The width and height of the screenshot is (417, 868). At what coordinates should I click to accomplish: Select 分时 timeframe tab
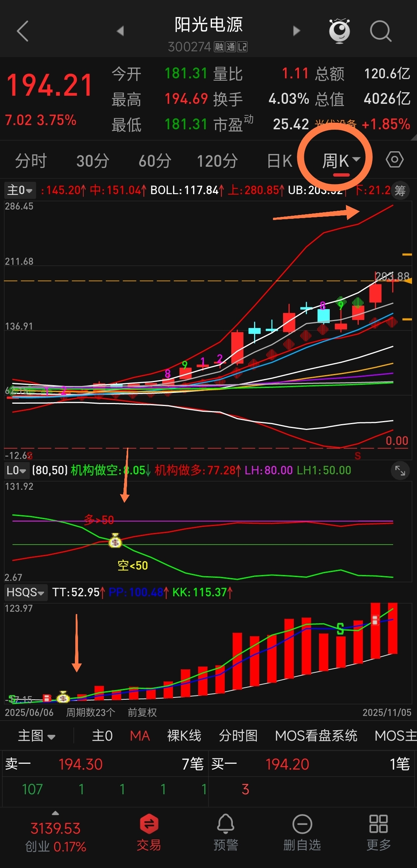click(x=31, y=161)
